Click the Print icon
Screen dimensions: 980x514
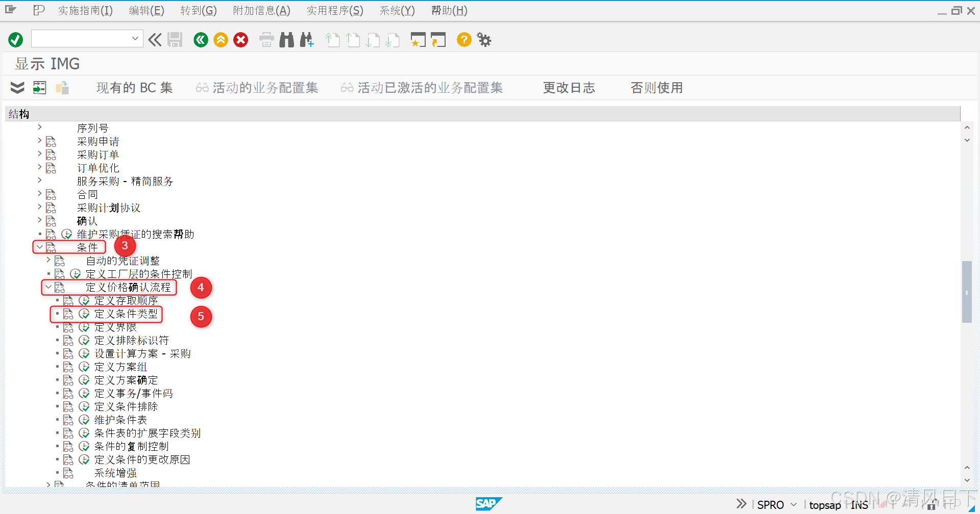coord(266,40)
